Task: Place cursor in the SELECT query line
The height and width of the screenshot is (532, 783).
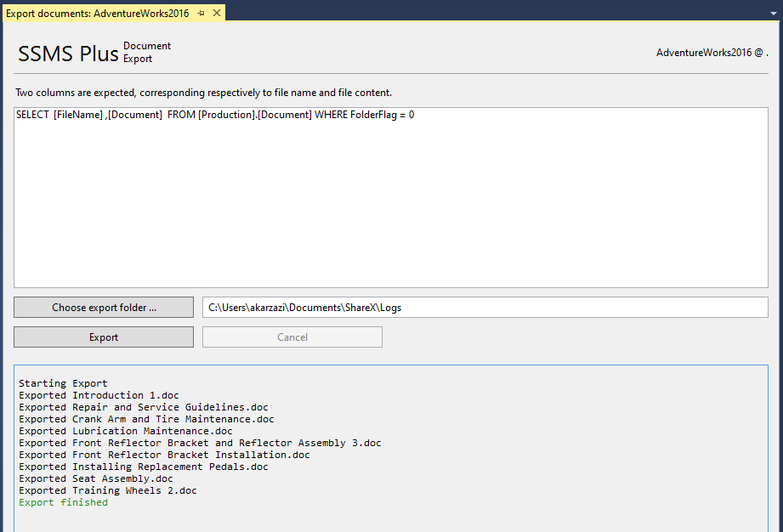Action: click(x=215, y=115)
